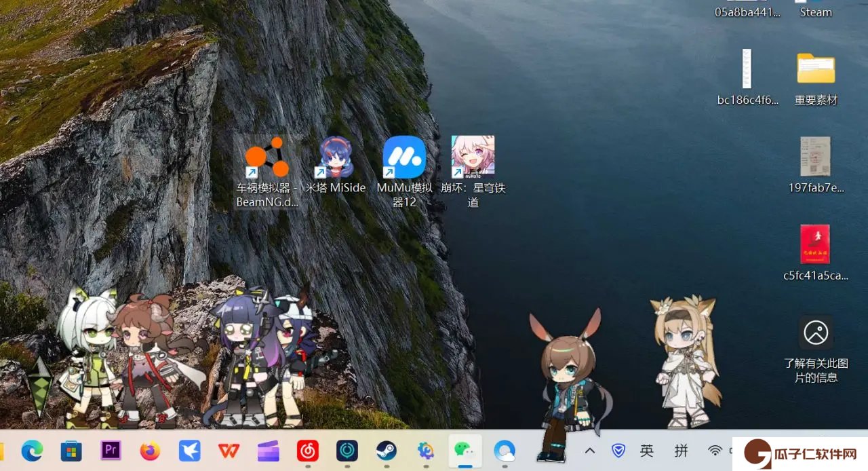Open the blue cloud Q taskbar app
Screen dimensions: 868x471
point(505,451)
